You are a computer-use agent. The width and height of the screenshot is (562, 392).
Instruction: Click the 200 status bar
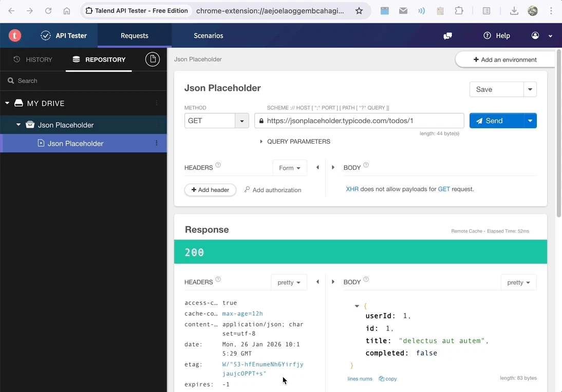coord(360,252)
